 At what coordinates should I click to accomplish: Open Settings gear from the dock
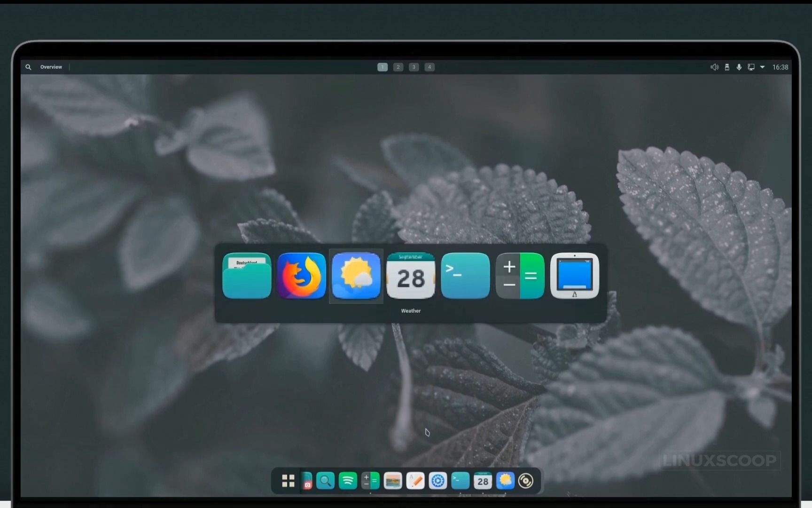pyautogui.click(x=438, y=481)
